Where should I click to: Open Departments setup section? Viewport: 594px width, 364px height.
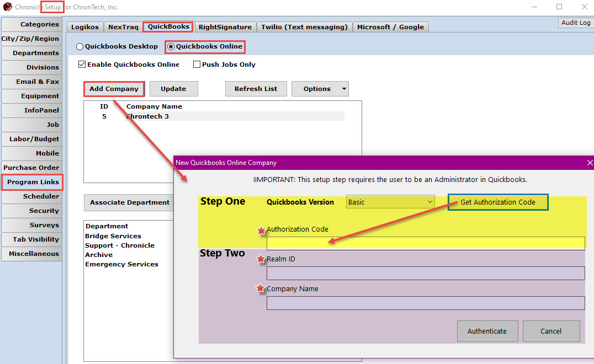(x=32, y=53)
